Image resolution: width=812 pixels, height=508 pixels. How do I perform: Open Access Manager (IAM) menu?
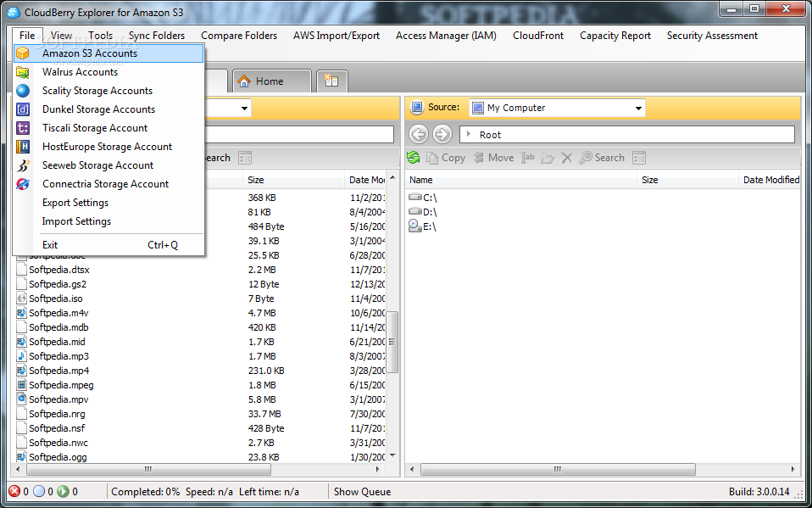[447, 36]
